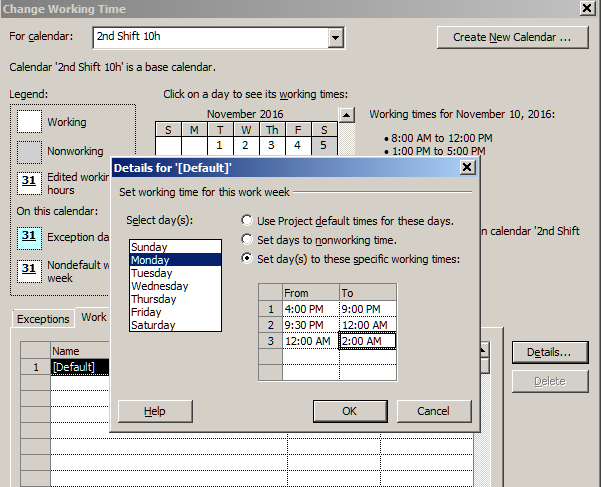601x487 pixels.
Task: Switch to the Work Weeks tab
Action: pyautogui.click(x=94, y=317)
